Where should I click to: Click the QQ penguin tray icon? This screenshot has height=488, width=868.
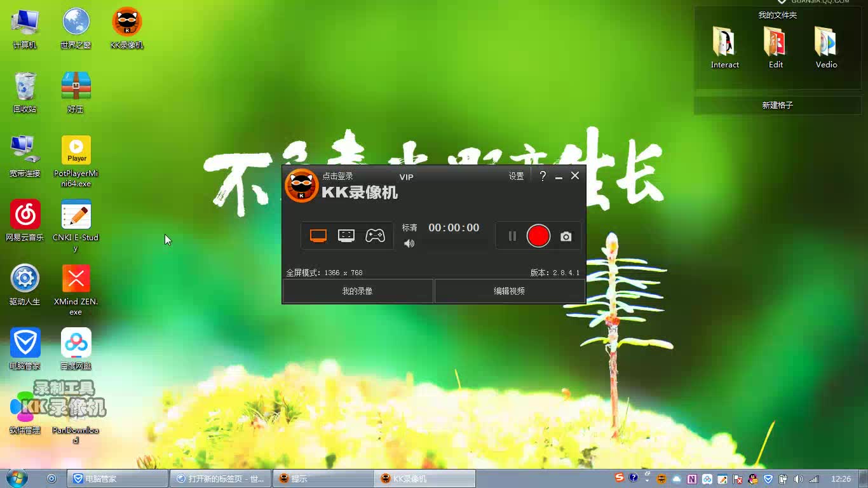point(753,479)
